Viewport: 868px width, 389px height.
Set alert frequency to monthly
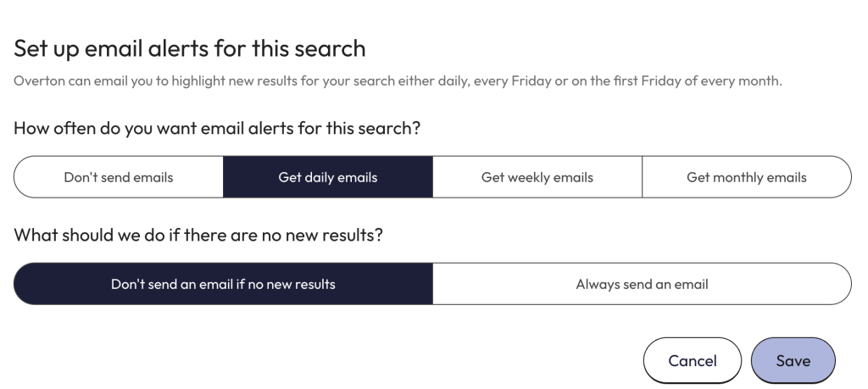746,177
